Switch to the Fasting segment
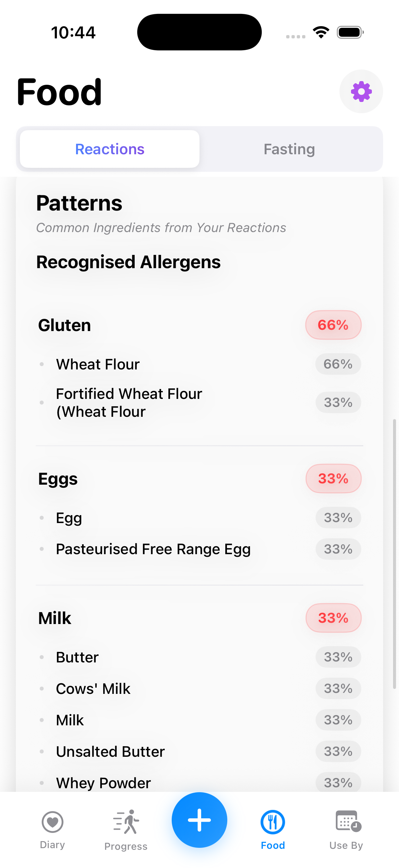Viewport: 399px width, 868px height. click(x=289, y=149)
